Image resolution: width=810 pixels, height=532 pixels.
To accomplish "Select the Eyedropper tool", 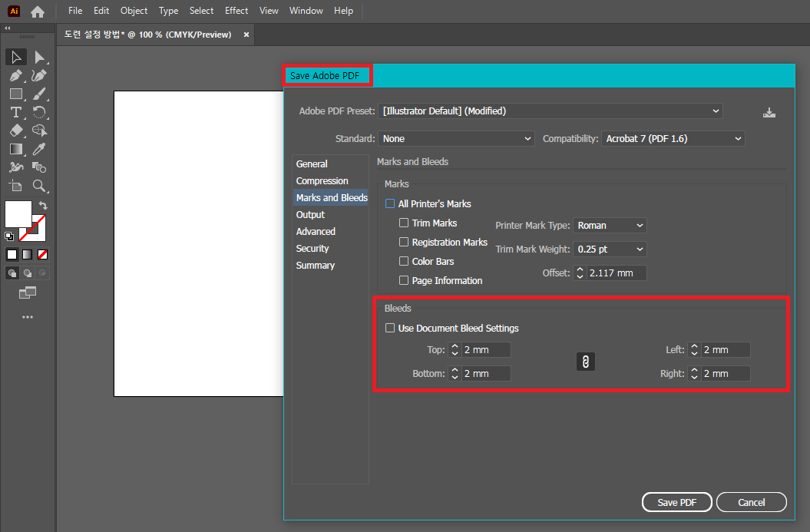I will (x=39, y=149).
